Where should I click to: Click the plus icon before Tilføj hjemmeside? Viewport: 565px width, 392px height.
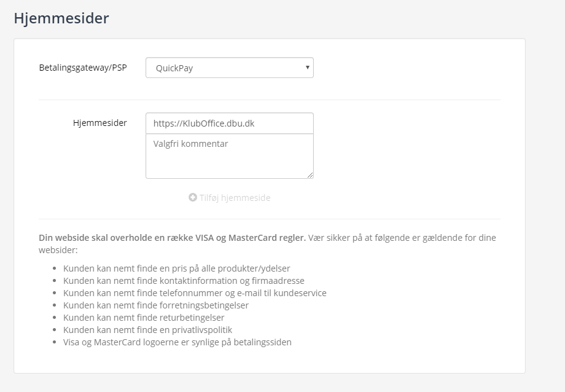(192, 198)
